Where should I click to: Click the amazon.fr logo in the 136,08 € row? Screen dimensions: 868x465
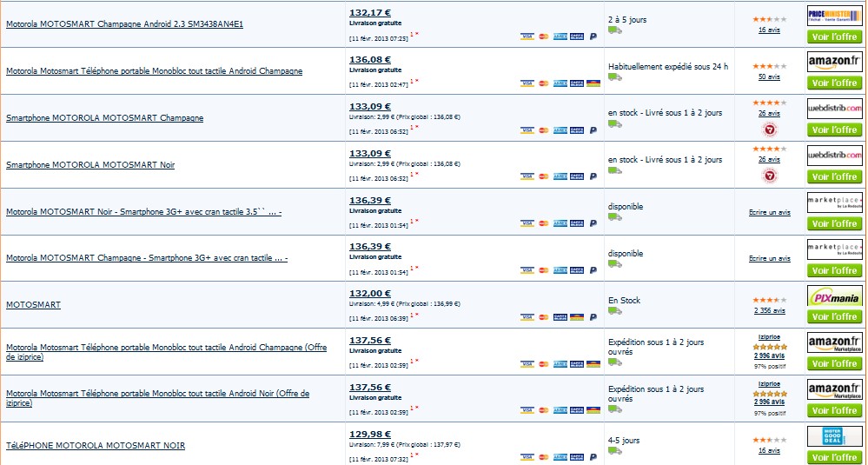click(834, 62)
